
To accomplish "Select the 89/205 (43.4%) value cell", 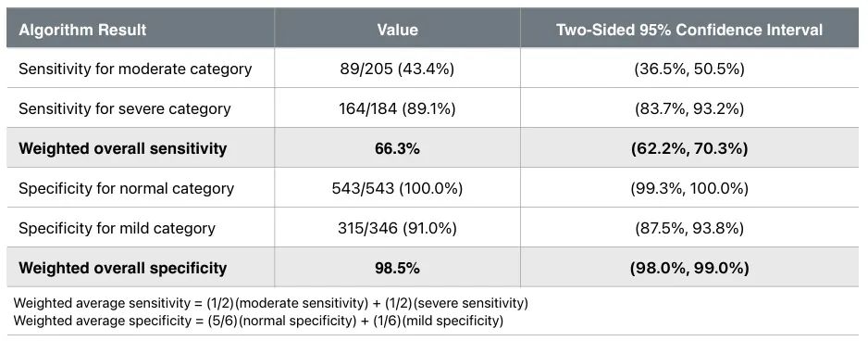I will (397, 69).
